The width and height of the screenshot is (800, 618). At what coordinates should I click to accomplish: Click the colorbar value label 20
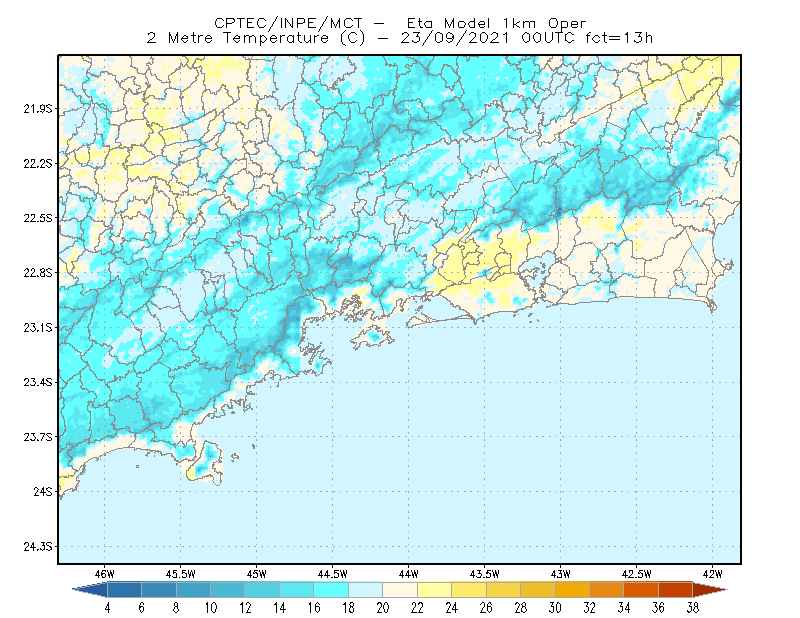point(383,608)
